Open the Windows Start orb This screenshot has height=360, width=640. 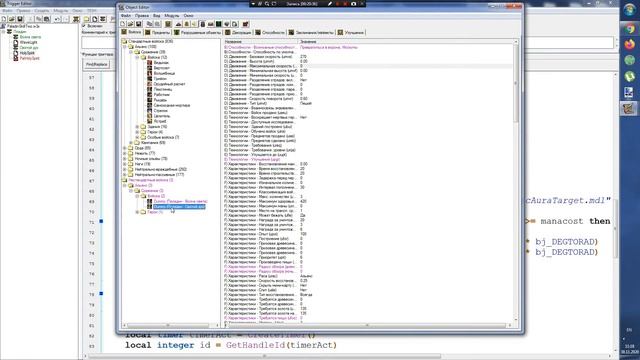click(x=629, y=10)
